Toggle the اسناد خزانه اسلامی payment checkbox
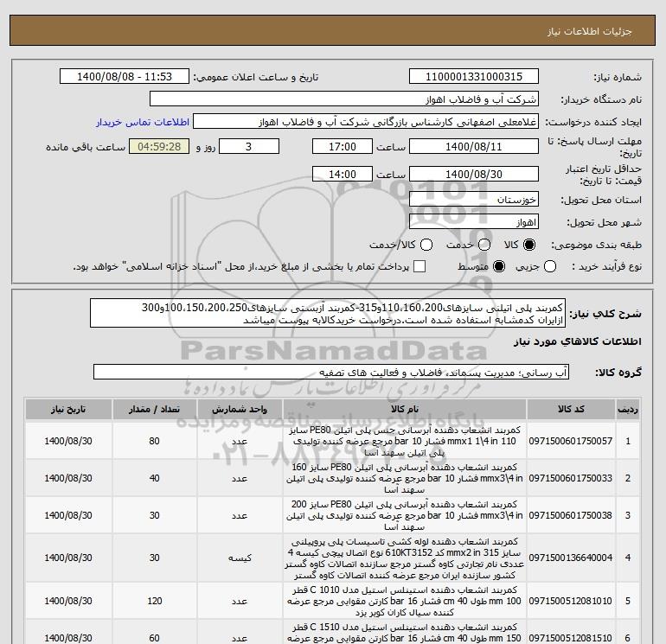 [419, 266]
